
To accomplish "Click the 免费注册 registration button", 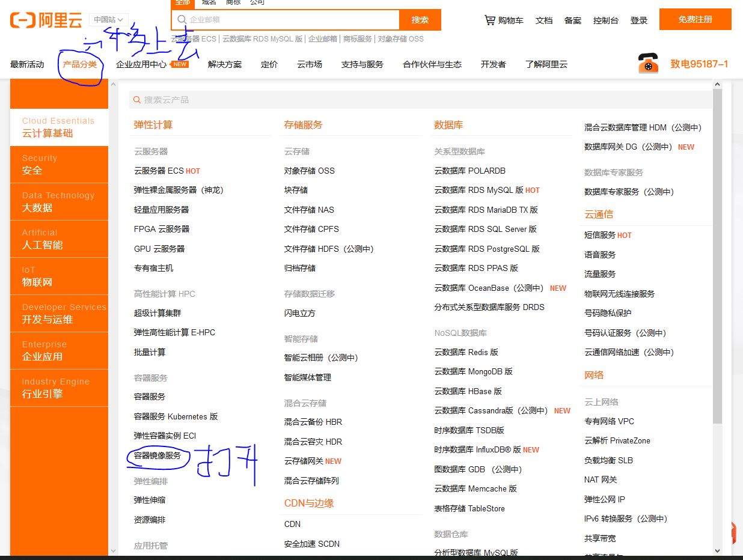I will pyautogui.click(x=695, y=19).
